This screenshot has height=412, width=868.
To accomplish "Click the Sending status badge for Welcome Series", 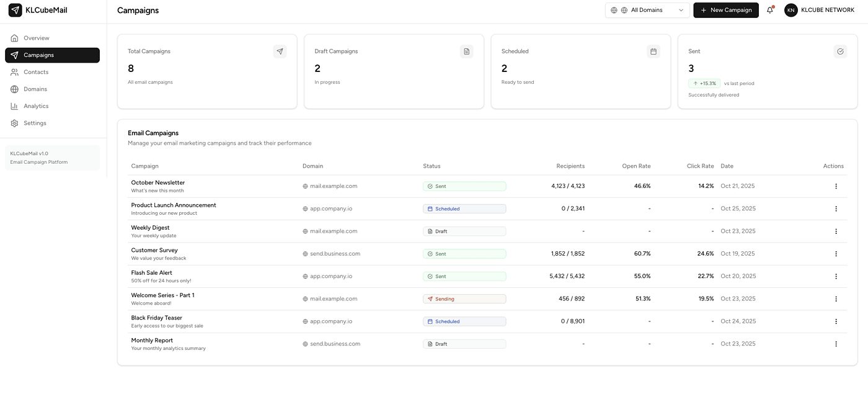I will click(x=464, y=299).
